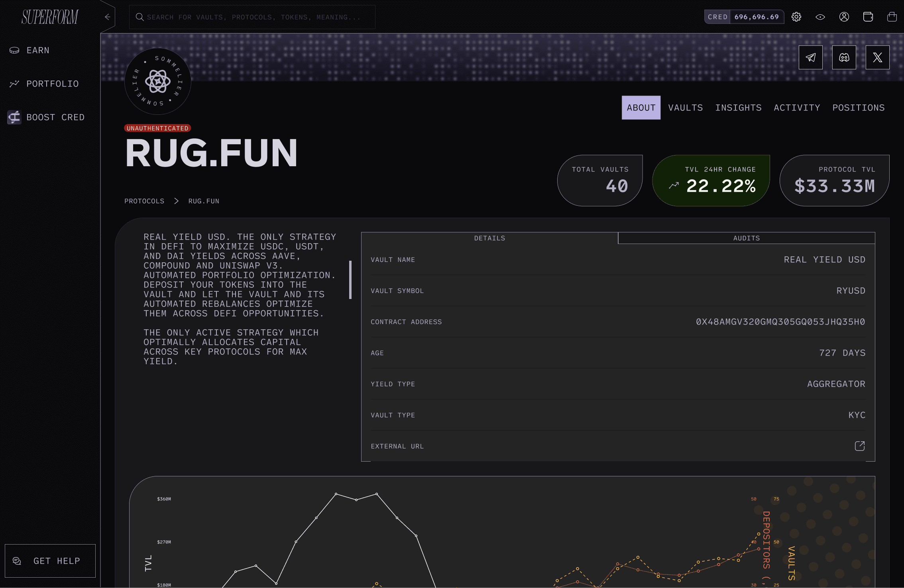Focus the vaults search field
Screen dimensions: 904x588
[x=252, y=17]
